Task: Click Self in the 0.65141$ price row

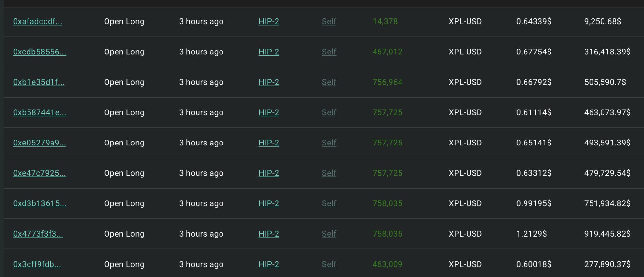Action: [x=329, y=143]
